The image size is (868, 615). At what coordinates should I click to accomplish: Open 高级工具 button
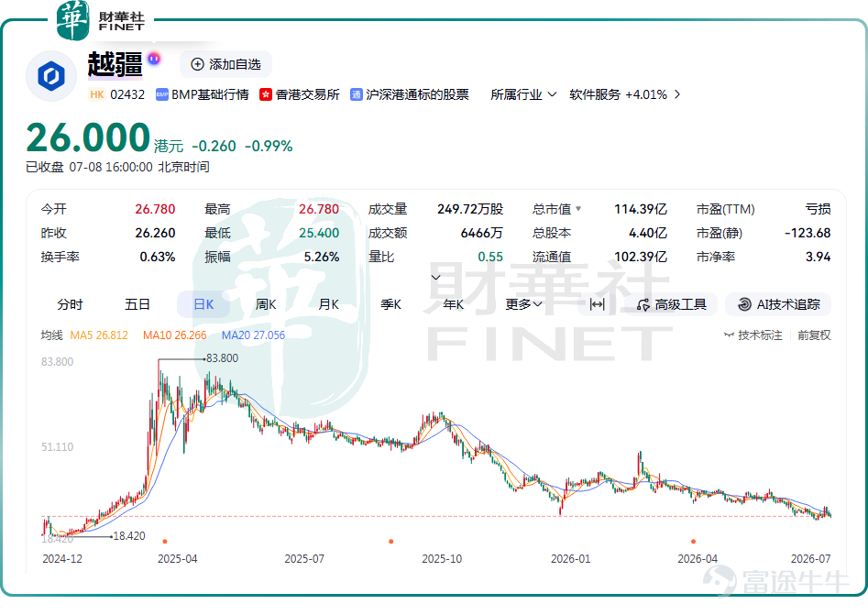pos(672,304)
